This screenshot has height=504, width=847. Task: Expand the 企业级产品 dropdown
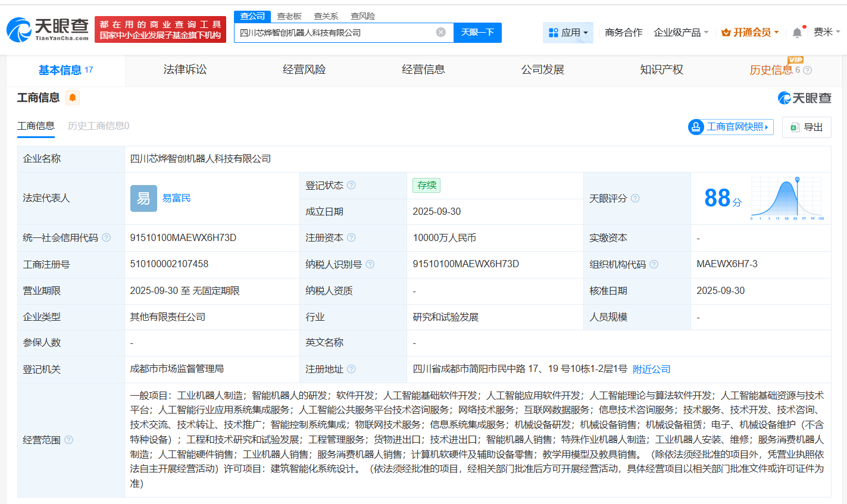pyautogui.click(x=681, y=33)
